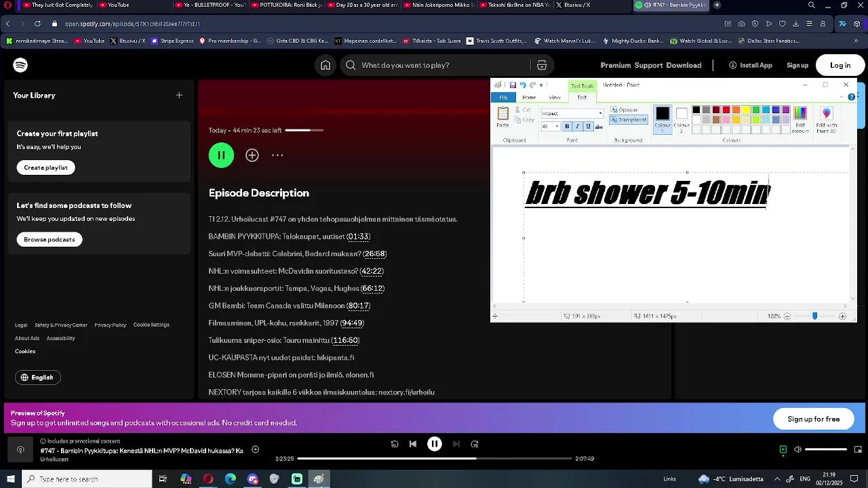Open the Browse icon in search bar
The width and height of the screenshot is (868, 488).
[x=542, y=65]
